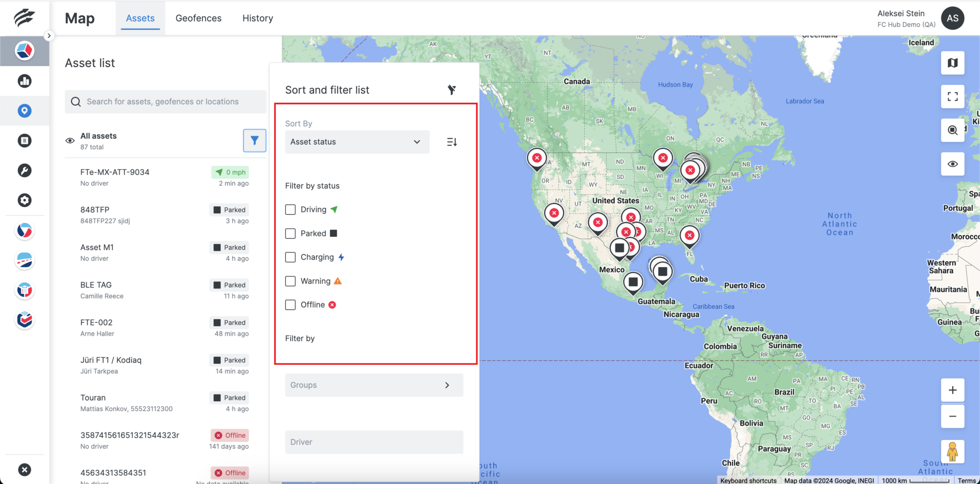Click the Driver filter input field
This screenshot has height=484, width=980.
click(x=373, y=442)
